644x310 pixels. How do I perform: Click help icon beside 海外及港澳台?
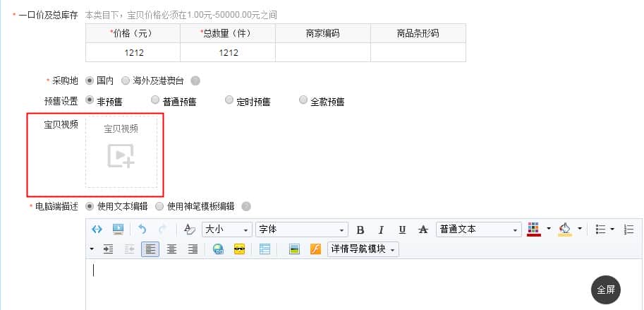pos(195,81)
